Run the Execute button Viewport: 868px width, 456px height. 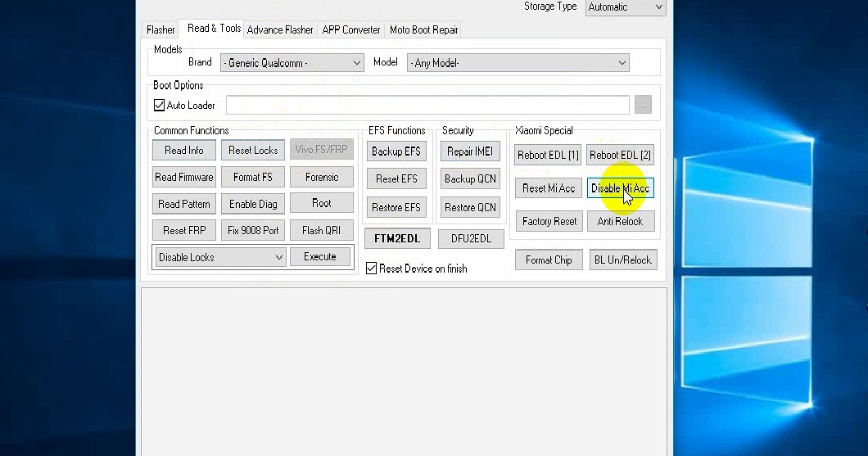click(x=320, y=257)
